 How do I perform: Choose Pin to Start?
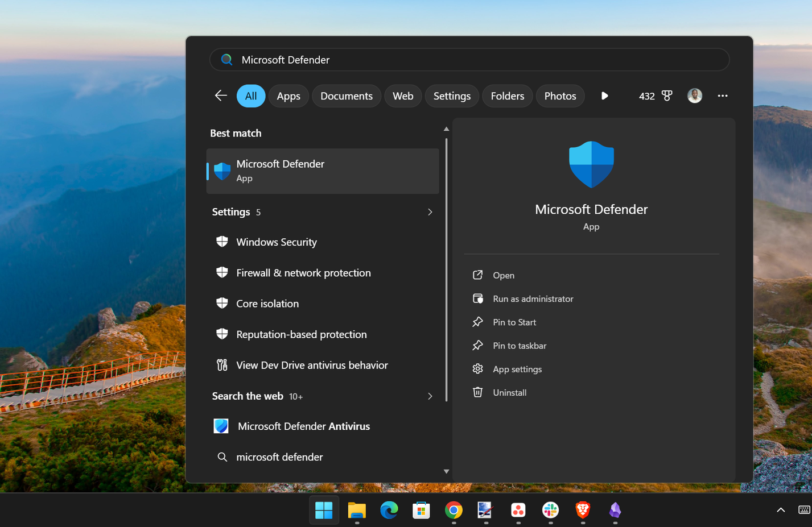click(x=514, y=322)
